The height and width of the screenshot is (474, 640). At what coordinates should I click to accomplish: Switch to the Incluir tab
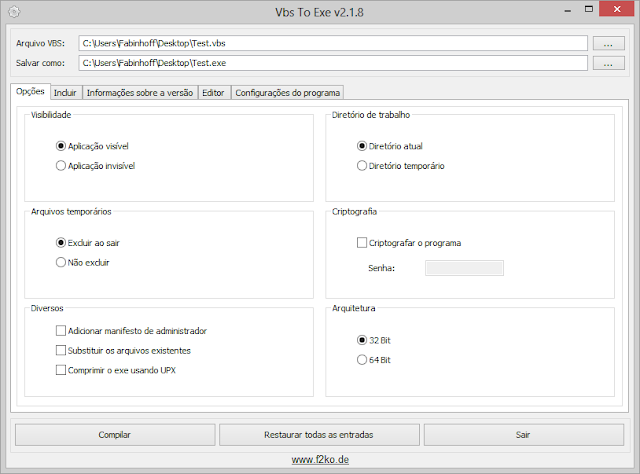65,92
